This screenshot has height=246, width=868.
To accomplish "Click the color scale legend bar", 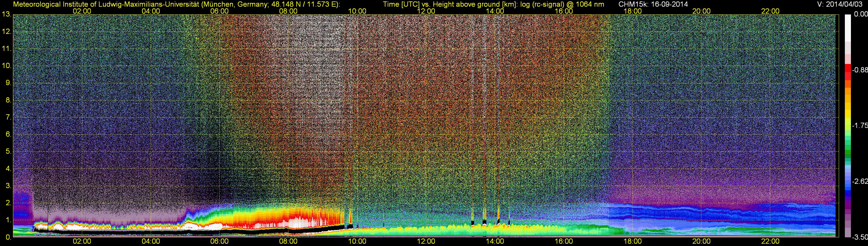I will coord(848,126).
